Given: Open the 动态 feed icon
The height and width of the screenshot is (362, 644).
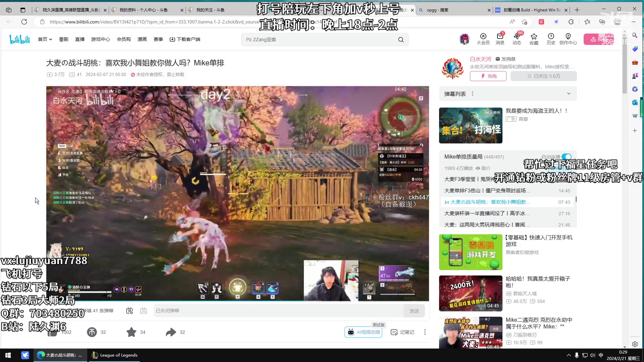Looking at the screenshot, I should coord(517,39).
